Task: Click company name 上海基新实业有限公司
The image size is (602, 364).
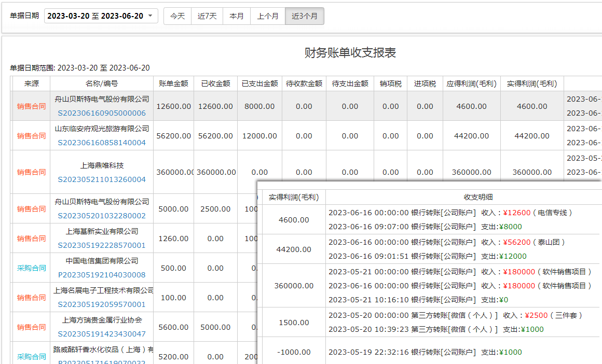Action: tap(102, 232)
